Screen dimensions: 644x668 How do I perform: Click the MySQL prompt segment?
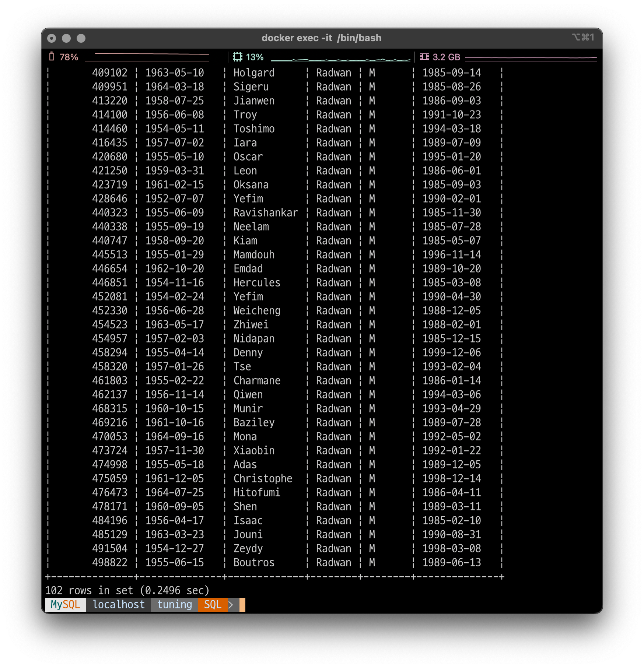(66, 605)
